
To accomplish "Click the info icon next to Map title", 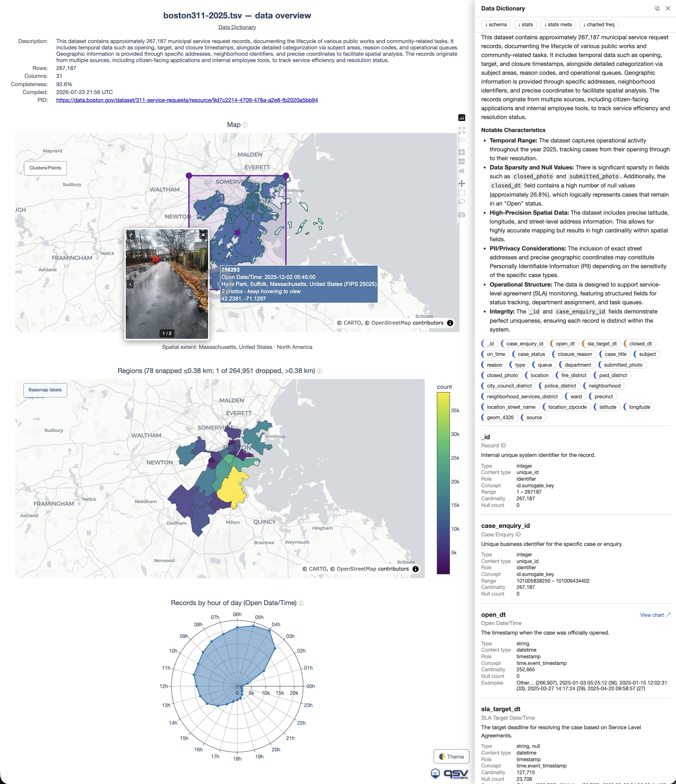I will point(245,125).
